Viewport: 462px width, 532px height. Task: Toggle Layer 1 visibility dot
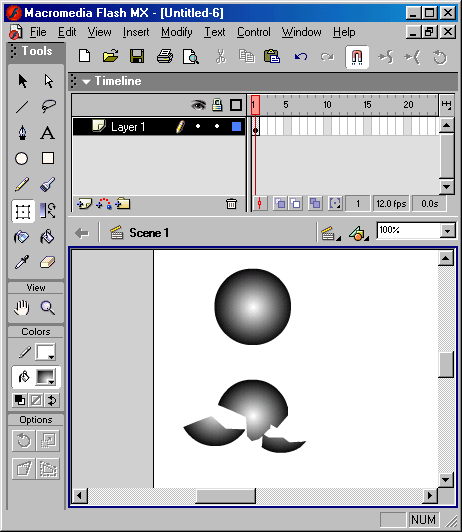198,126
